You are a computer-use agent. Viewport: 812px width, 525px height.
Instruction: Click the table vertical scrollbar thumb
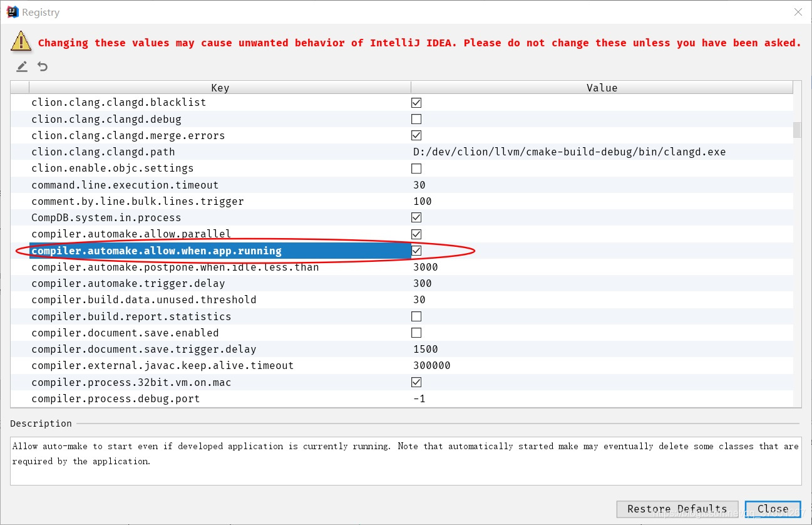[797, 130]
